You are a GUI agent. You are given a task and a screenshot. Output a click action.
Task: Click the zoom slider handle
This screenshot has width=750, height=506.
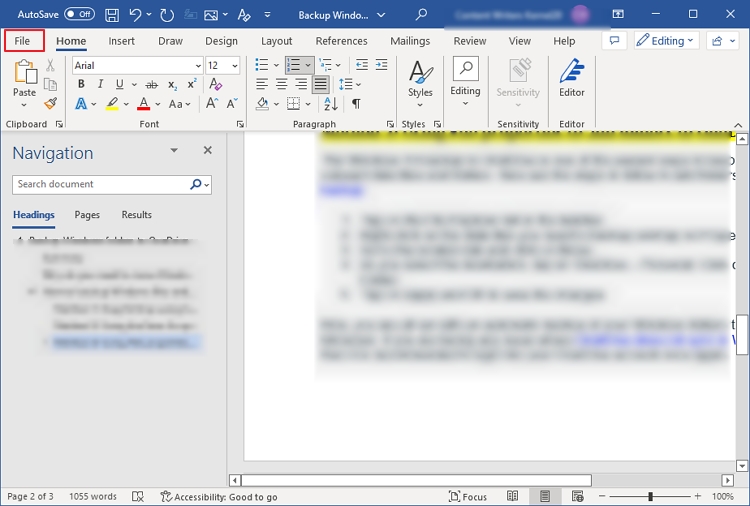point(651,496)
